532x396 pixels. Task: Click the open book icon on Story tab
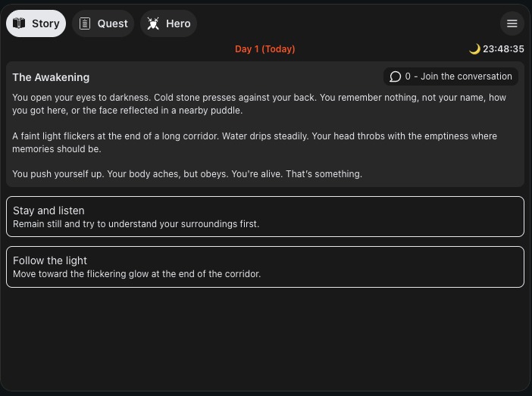[x=19, y=23]
